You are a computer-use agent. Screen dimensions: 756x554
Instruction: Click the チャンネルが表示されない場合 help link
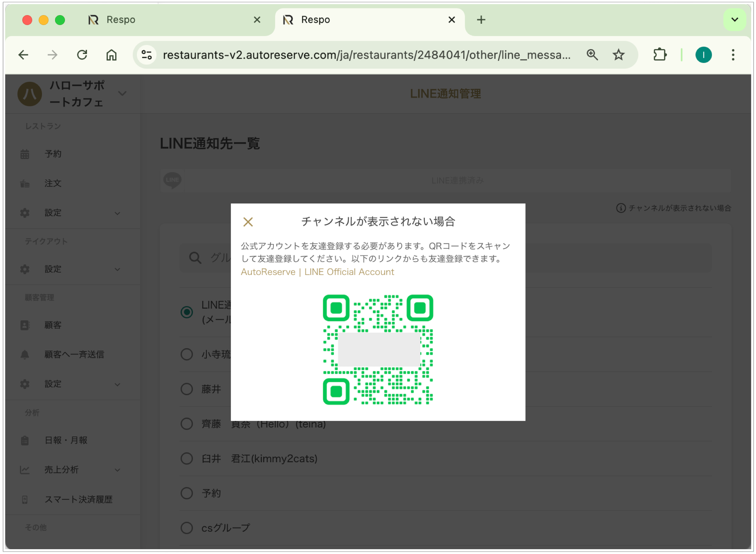(x=680, y=208)
